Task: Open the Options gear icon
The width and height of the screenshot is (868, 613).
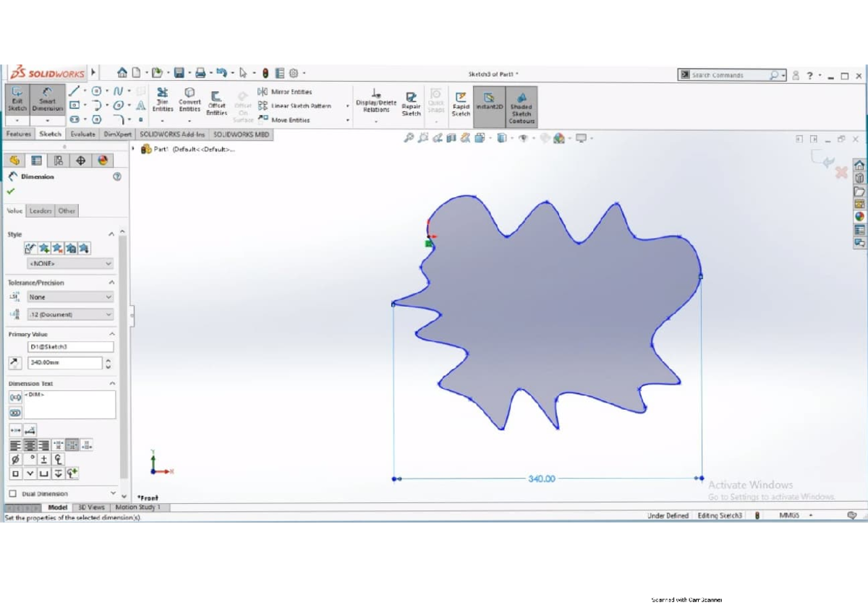Action: 294,73
